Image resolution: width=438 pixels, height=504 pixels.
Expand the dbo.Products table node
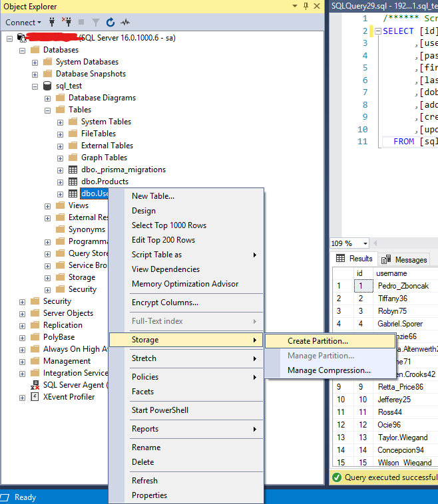coord(60,182)
